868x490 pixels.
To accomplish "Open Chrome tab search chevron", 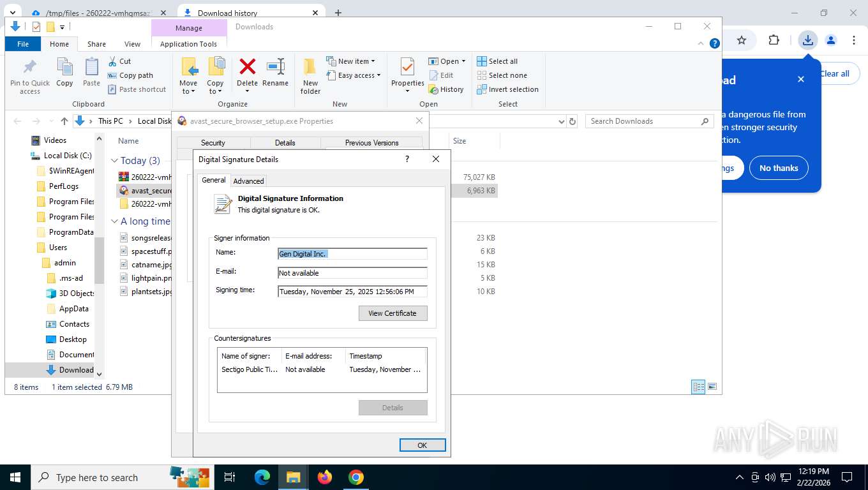I will [x=11, y=13].
